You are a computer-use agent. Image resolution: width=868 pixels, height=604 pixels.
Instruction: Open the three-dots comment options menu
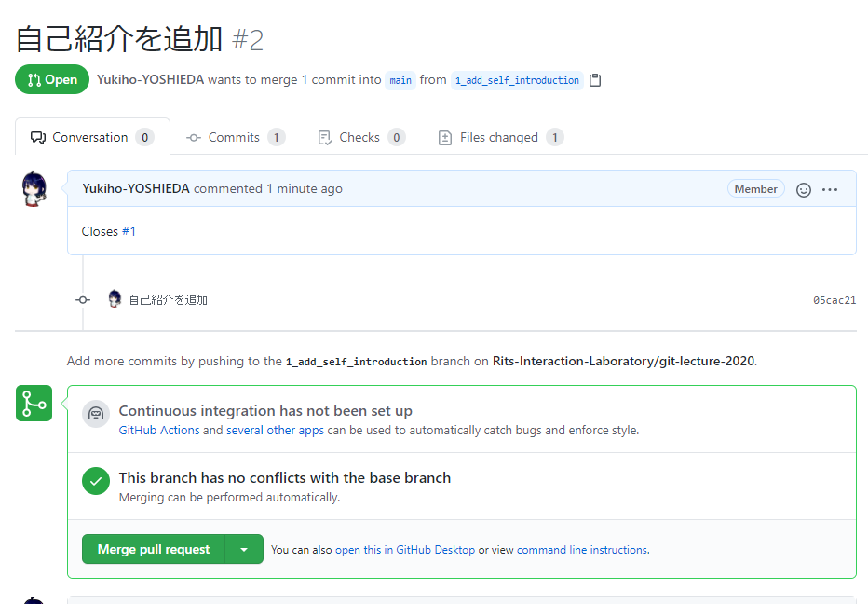[829, 190]
